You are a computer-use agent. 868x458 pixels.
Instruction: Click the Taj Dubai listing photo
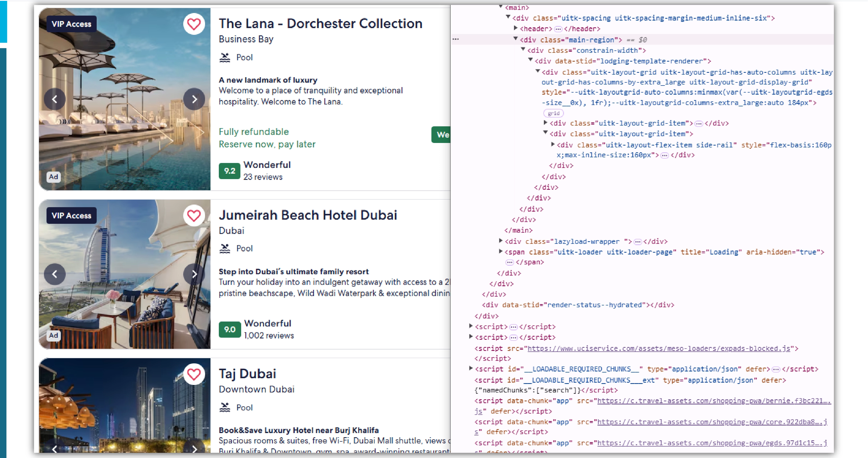tap(125, 404)
